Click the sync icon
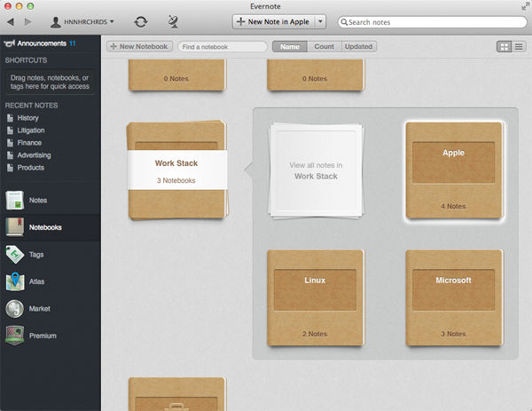Screen dimensions: 532x411 tap(140, 22)
